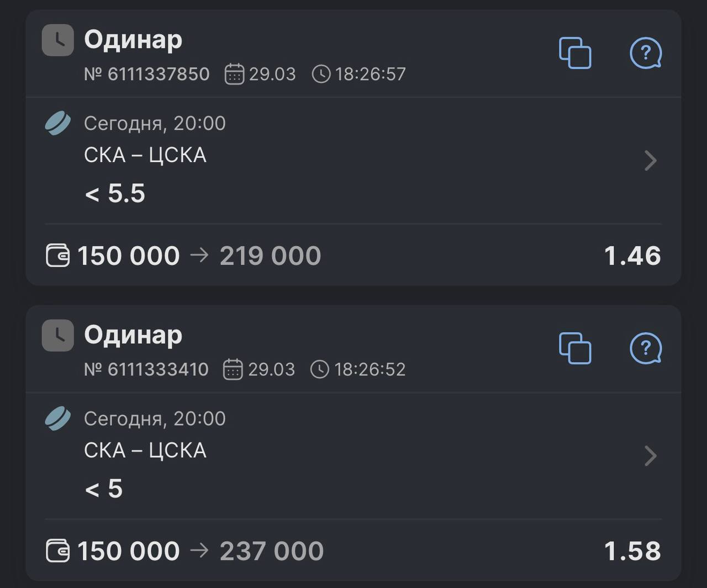
Task: Click calendar icon in first bet header
Action: tap(234, 74)
